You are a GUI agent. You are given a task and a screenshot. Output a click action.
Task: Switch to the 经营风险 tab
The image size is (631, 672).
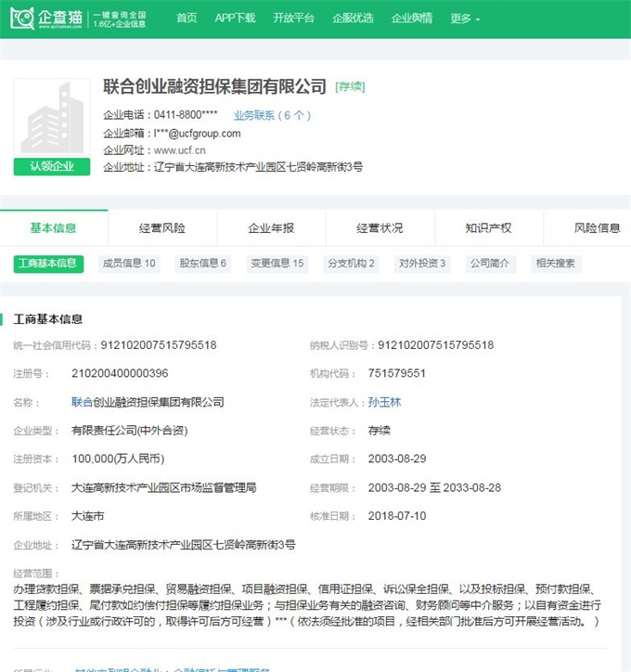tap(162, 228)
